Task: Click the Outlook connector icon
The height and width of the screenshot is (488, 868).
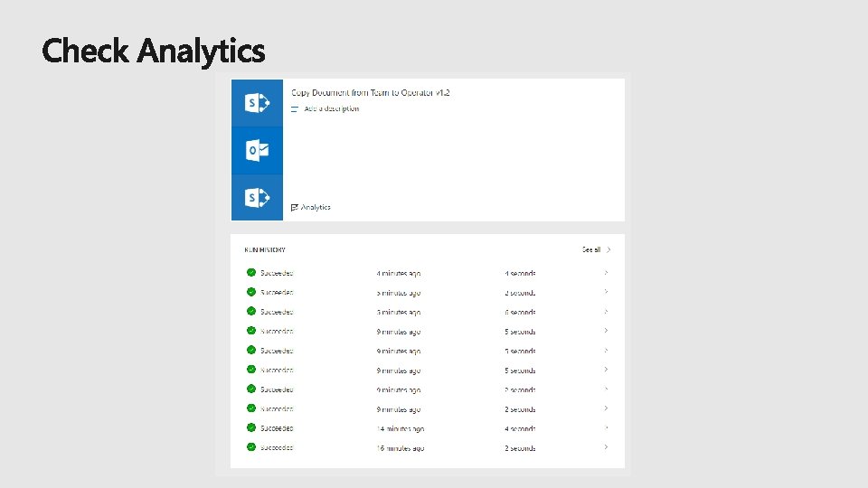Action: pyautogui.click(x=257, y=150)
